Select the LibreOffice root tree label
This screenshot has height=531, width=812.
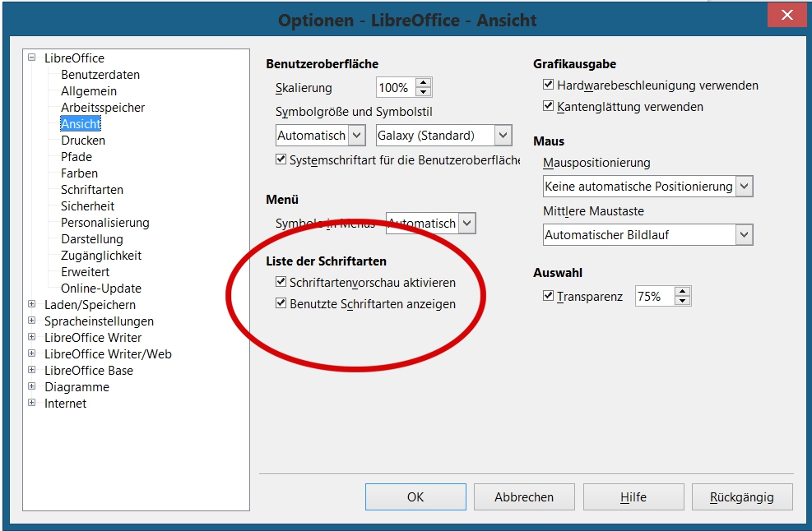74,58
